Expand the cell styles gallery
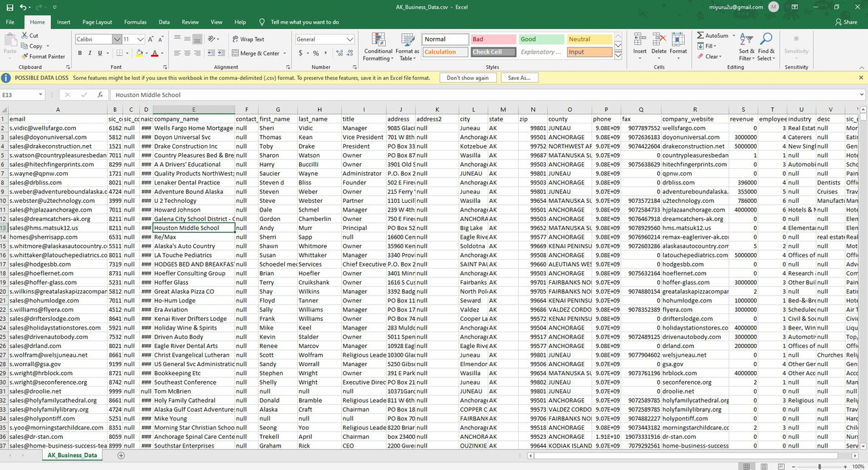This screenshot has height=470, width=868. pos(618,55)
